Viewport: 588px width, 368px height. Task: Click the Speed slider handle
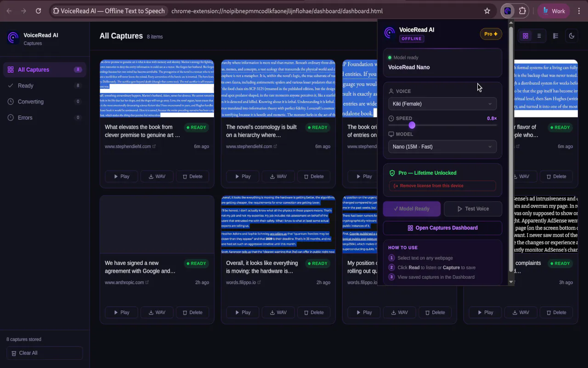(412, 125)
